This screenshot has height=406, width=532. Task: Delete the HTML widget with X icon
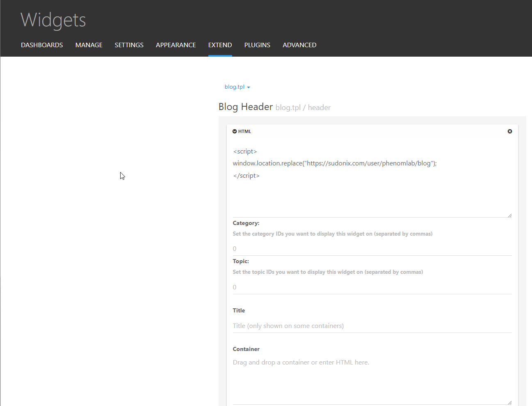[x=510, y=131]
